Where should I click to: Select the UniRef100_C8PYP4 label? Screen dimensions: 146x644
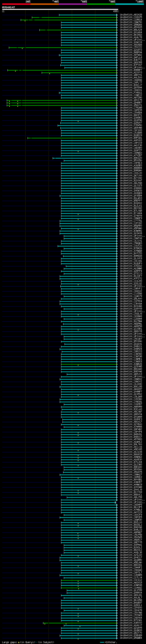pyautogui.click(x=131, y=432)
